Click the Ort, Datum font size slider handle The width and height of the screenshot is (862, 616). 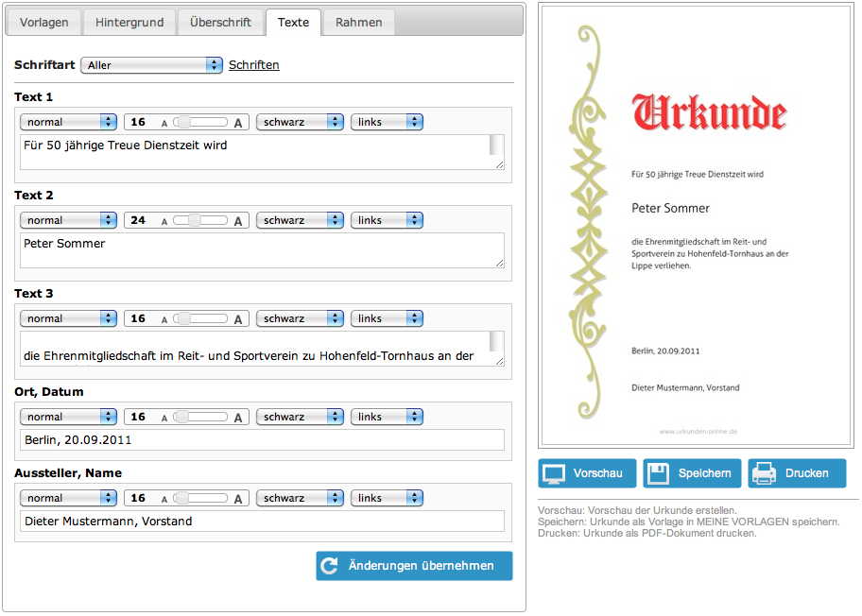[181, 417]
